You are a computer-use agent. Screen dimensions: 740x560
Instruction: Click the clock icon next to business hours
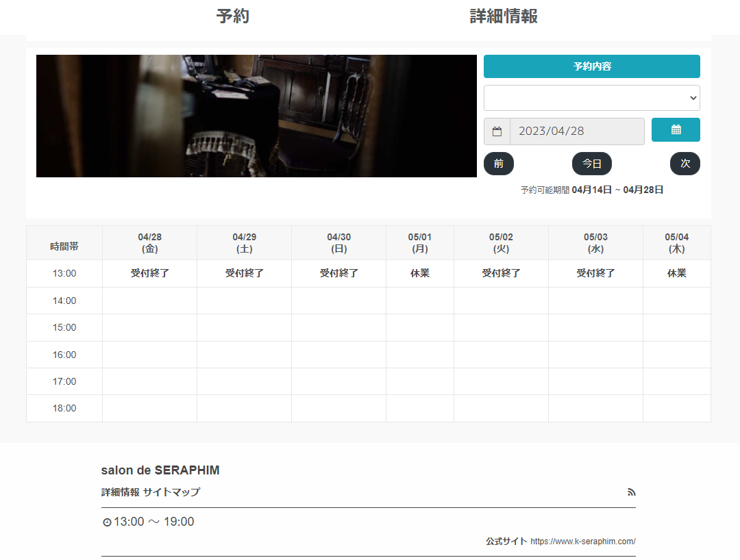[107, 522]
